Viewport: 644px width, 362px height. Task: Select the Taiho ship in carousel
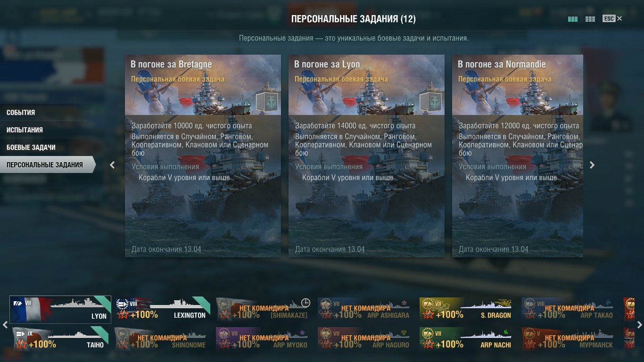coord(60,339)
